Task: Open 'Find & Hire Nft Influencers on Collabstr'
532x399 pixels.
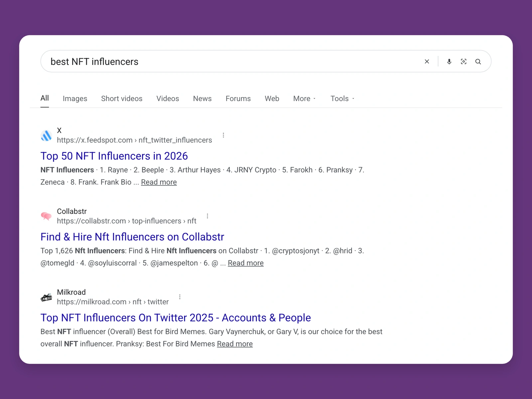Action: (x=132, y=237)
